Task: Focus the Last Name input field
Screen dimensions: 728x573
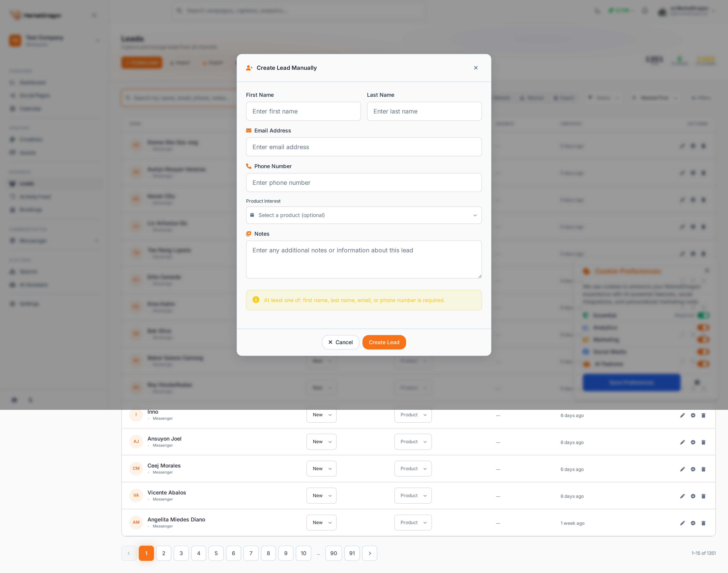Action: 424,111
